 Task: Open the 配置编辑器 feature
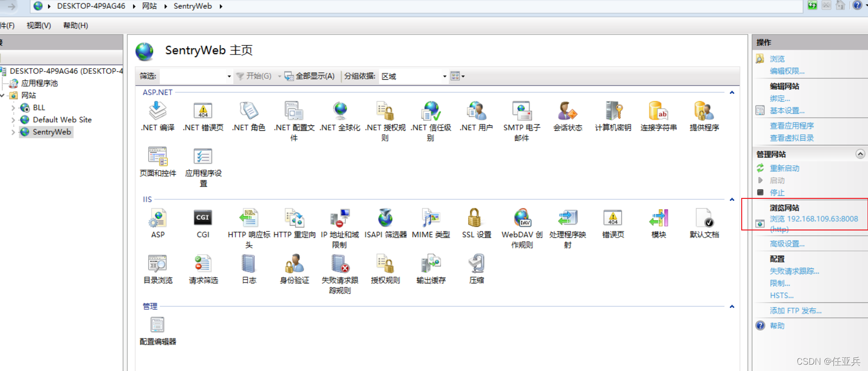(157, 330)
